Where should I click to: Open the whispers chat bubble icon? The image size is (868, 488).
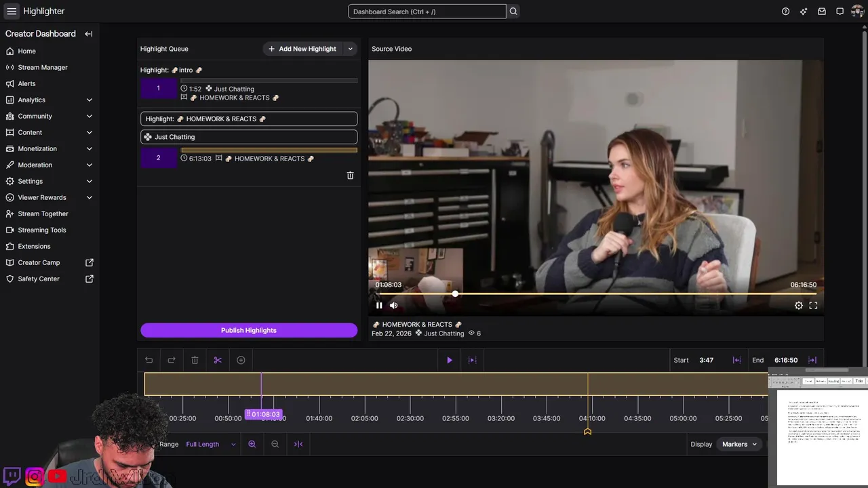click(x=840, y=12)
